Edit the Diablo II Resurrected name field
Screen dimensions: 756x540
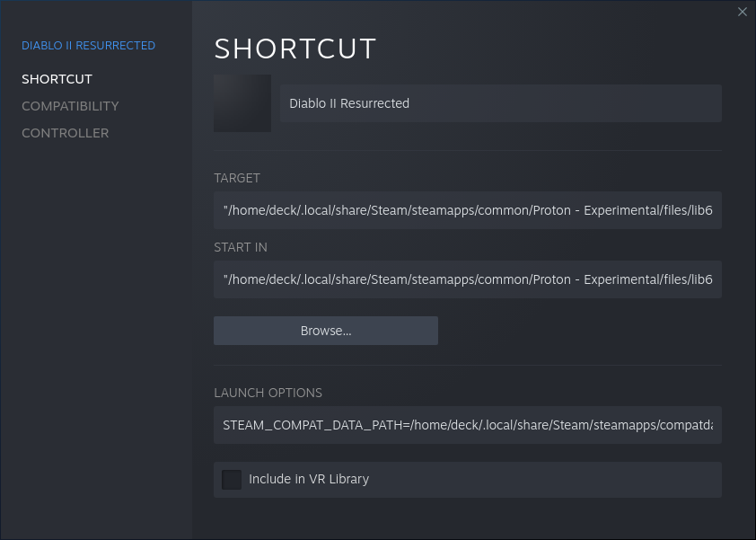click(500, 103)
